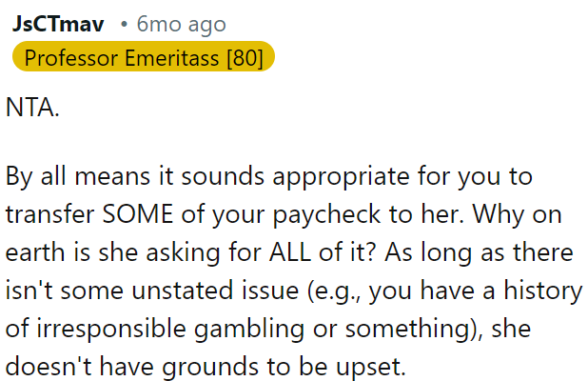Click the word transfer in the comment
This screenshot has width=588, height=381.
click(x=49, y=214)
